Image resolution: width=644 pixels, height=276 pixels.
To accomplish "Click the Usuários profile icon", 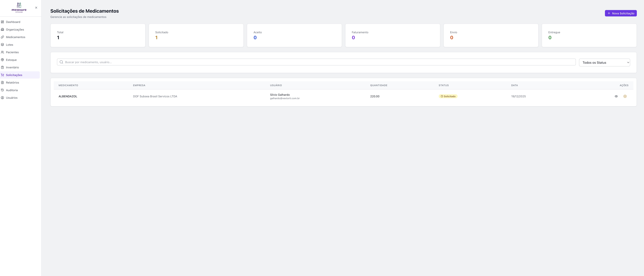I will (x=3, y=98).
